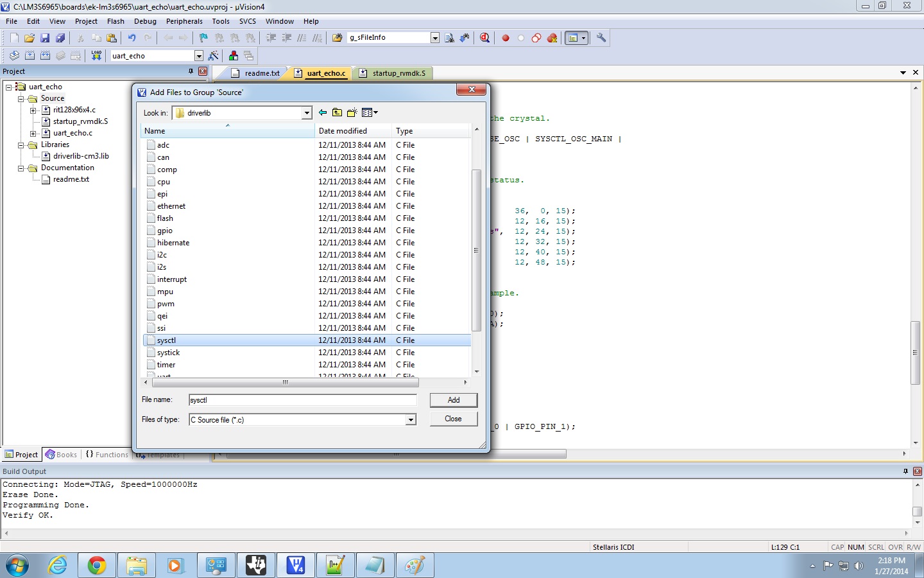Open the Look in folder dropdown
The image size is (924, 578).
pos(307,113)
